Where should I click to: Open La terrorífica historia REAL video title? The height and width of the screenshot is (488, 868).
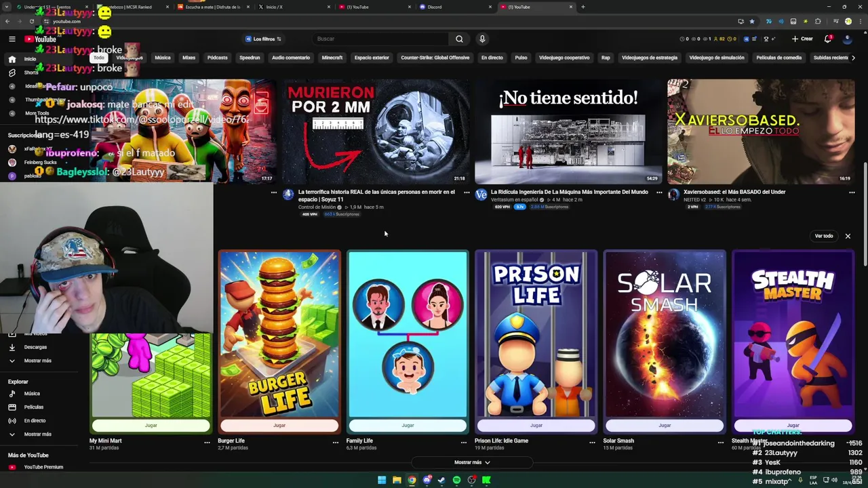click(x=376, y=196)
